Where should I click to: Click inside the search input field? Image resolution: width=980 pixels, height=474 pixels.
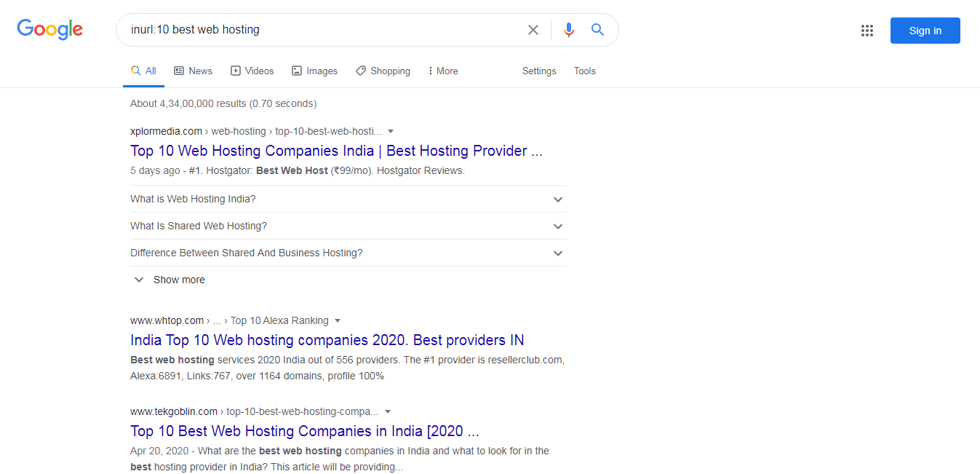point(327,29)
